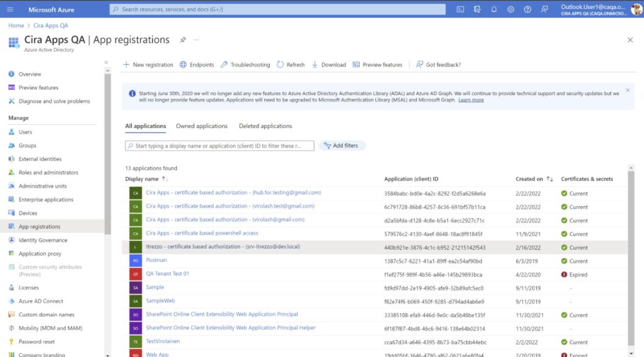Screen dimensions: 644x357
Task: Go to Home breadcrumb
Action: click(16, 25)
